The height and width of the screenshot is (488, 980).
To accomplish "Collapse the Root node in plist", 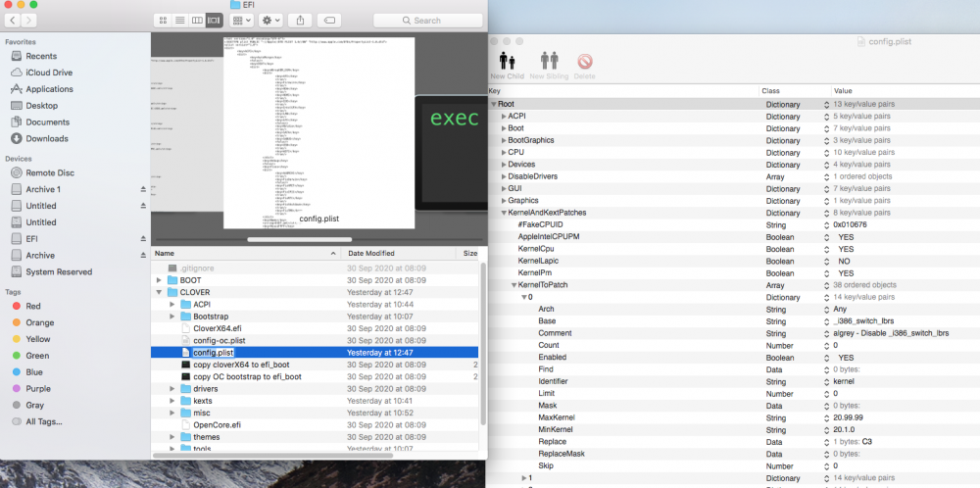I will pos(494,104).
